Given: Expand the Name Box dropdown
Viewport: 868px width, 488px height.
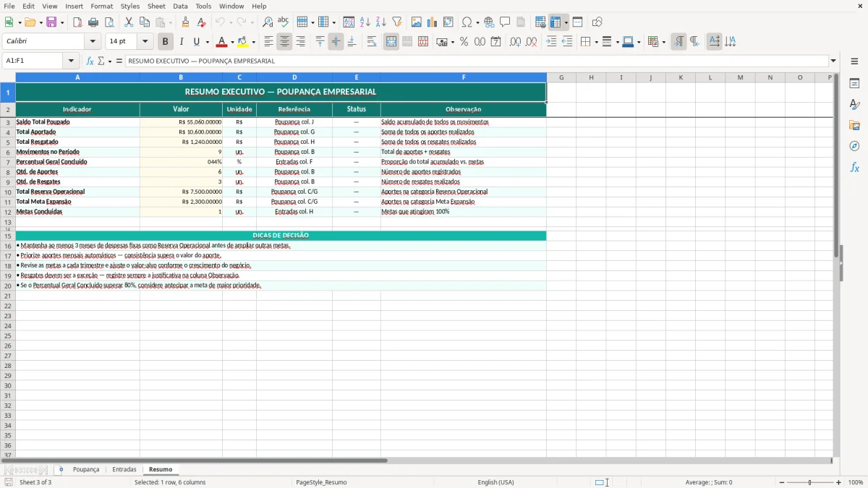Looking at the screenshot, I should pyautogui.click(x=71, y=61).
